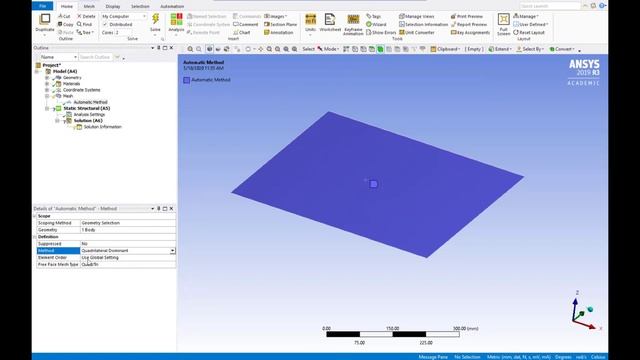Click the Units icon

[311, 20]
